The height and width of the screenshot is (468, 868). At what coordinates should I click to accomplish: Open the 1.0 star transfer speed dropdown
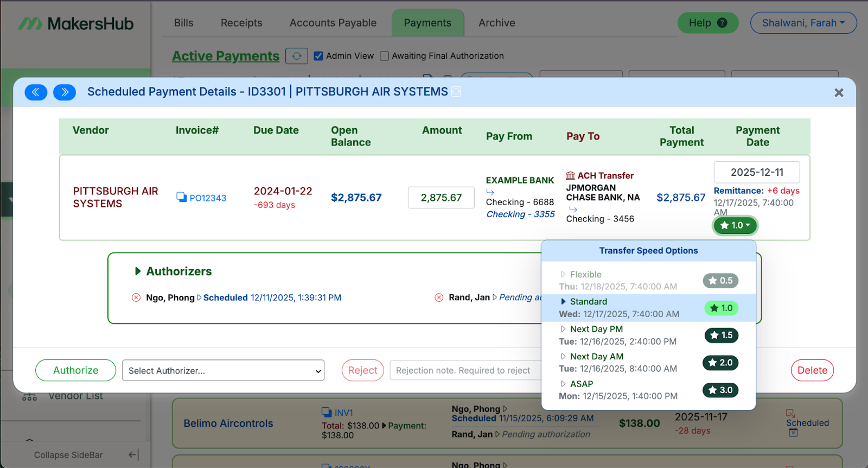pos(735,225)
